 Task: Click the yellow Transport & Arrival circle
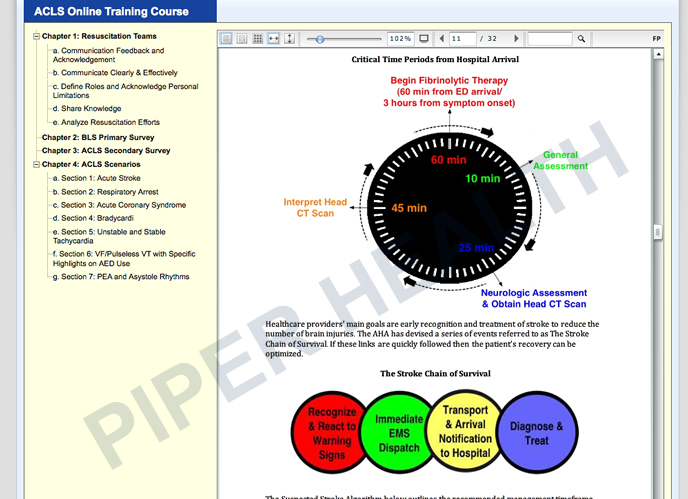465,431
